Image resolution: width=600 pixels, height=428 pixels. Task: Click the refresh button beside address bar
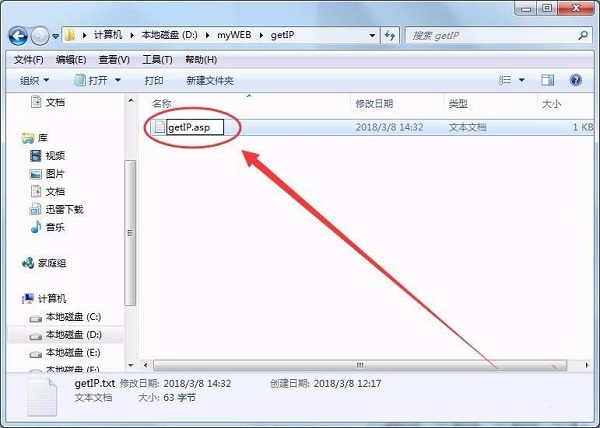pyautogui.click(x=390, y=36)
